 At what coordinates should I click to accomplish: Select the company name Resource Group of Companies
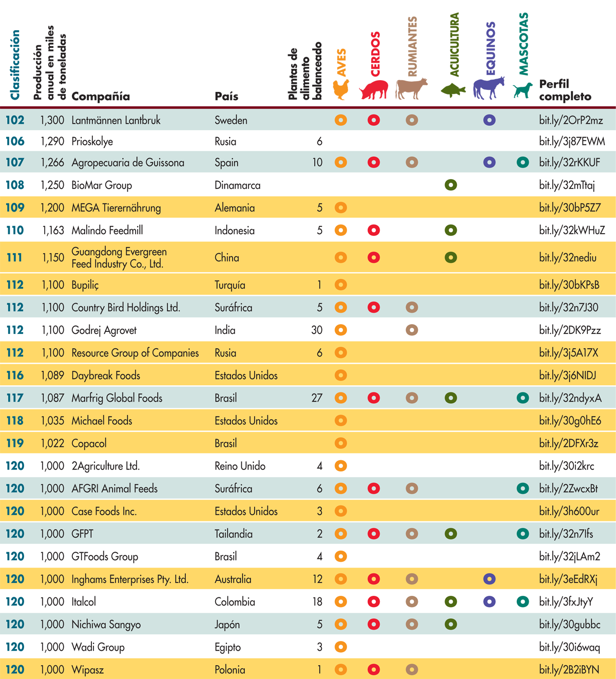click(135, 353)
